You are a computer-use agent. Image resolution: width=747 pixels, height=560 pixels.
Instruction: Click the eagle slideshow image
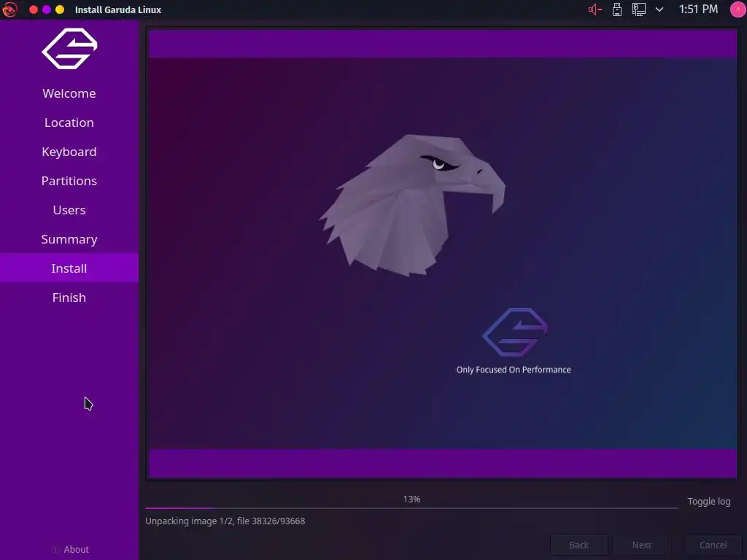click(412, 205)
